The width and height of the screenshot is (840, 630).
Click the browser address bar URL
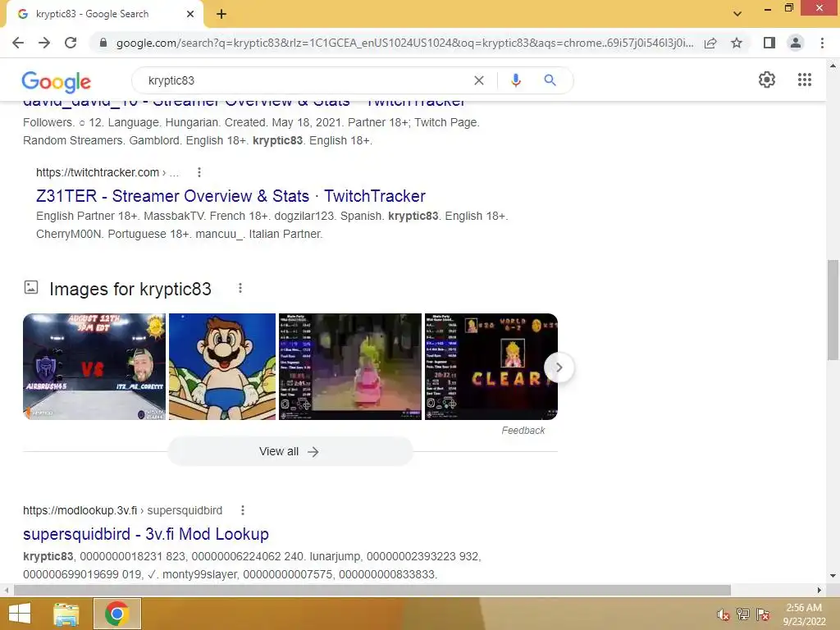pyautogui.click(x=404, y=43)
